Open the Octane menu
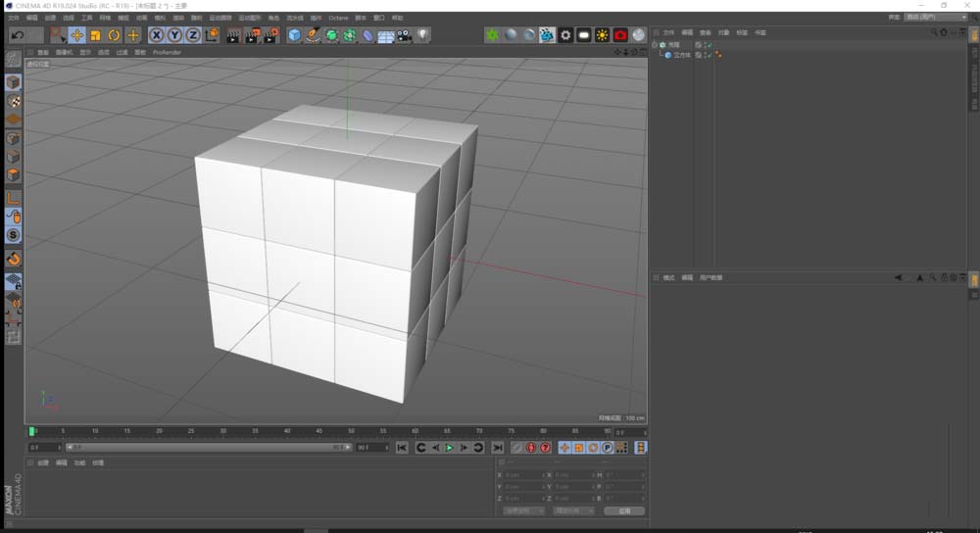 (338, 18)
